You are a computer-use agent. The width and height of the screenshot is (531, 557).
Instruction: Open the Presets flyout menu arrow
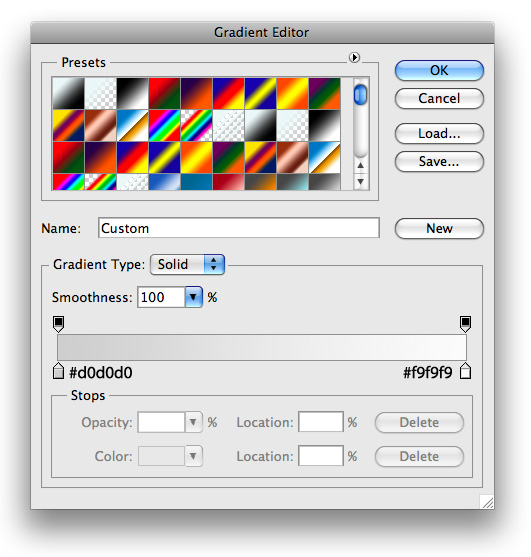[x=354, y=57]
